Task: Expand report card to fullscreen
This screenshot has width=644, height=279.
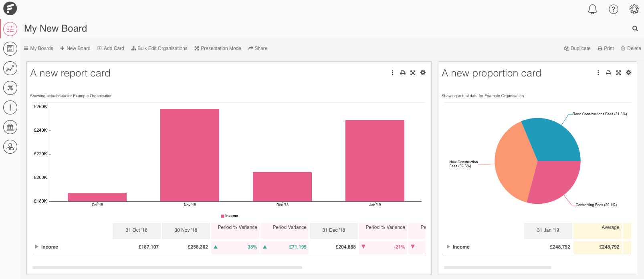Action: (x=413, y=73)
